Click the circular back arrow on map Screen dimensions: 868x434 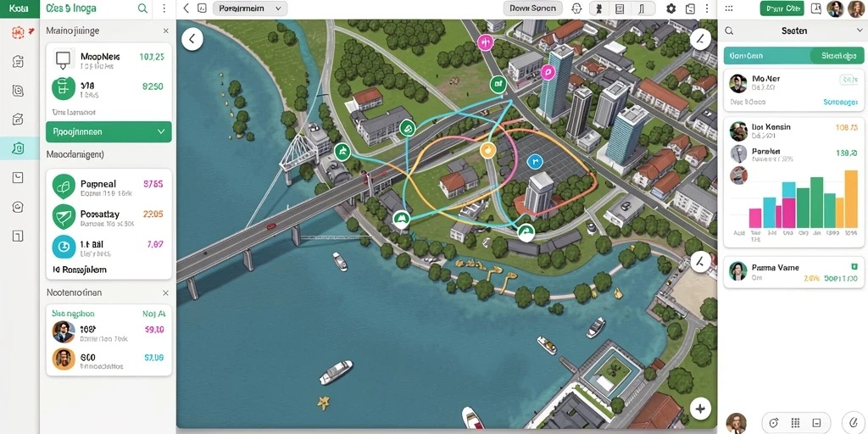[192, 39]
